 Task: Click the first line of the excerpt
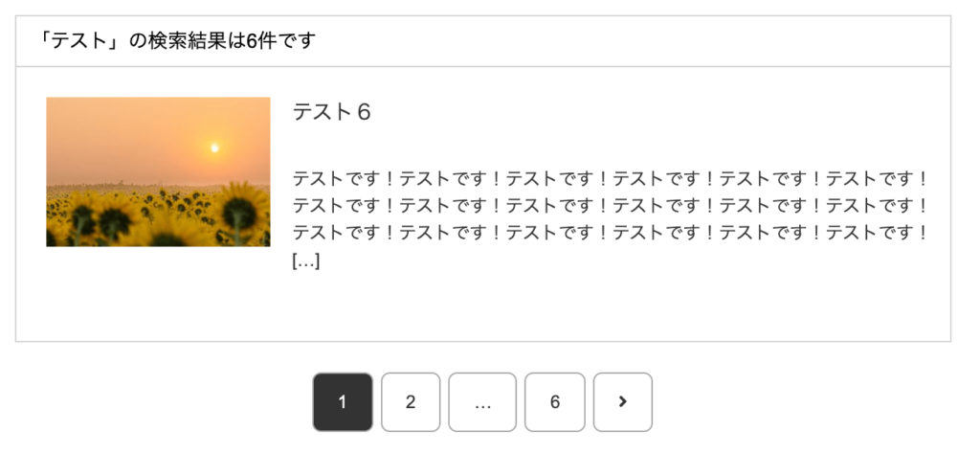coord(611,179)
